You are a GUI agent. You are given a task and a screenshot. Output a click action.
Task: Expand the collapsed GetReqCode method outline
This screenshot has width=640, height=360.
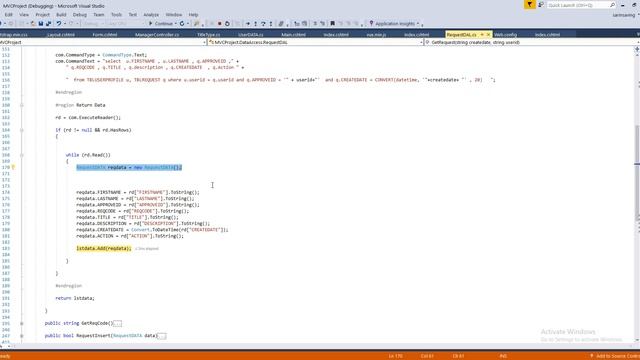22,323
